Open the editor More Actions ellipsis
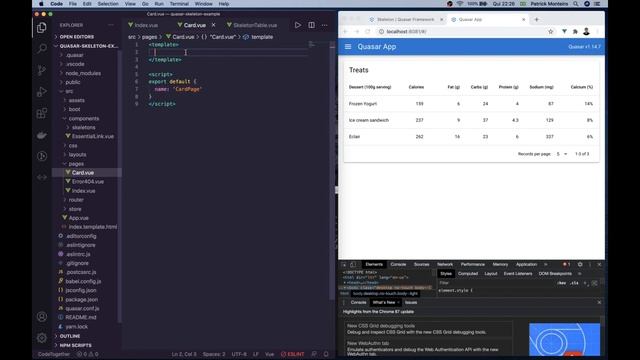 pos(324,25)
